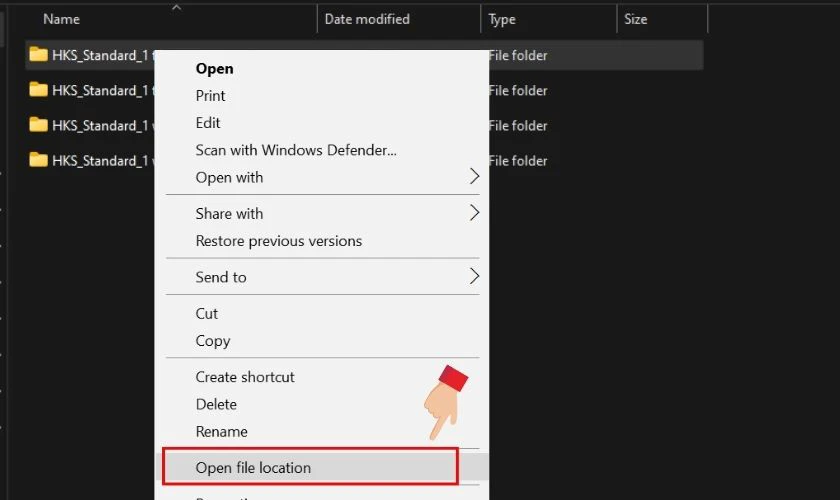Choose Print in the context menu
This screenshot has width=840, height=500.
tap(211, 95)
